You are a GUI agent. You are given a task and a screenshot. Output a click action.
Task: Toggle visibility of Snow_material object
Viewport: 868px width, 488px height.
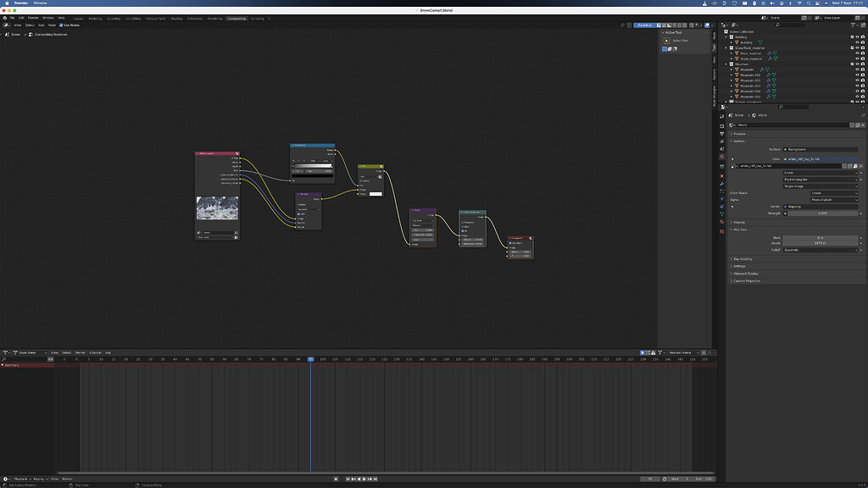pos(857,58)
